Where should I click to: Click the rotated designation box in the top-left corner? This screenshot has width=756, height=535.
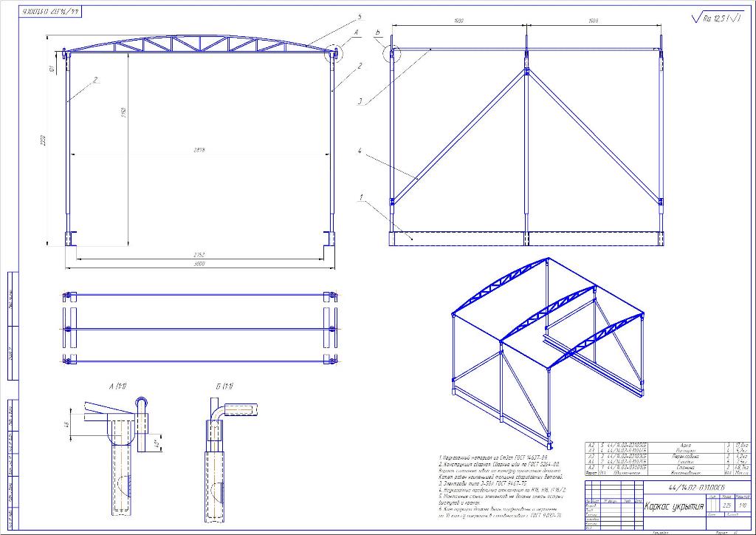pos(50,11)
